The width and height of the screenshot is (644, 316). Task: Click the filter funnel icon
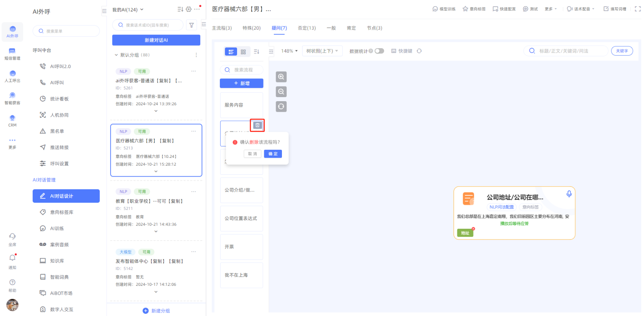coord(192,25)
